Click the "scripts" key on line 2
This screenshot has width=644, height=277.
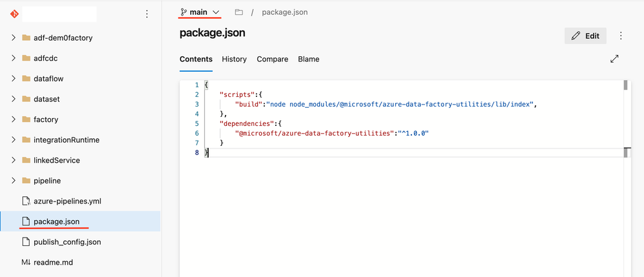(x=237, y=95)
